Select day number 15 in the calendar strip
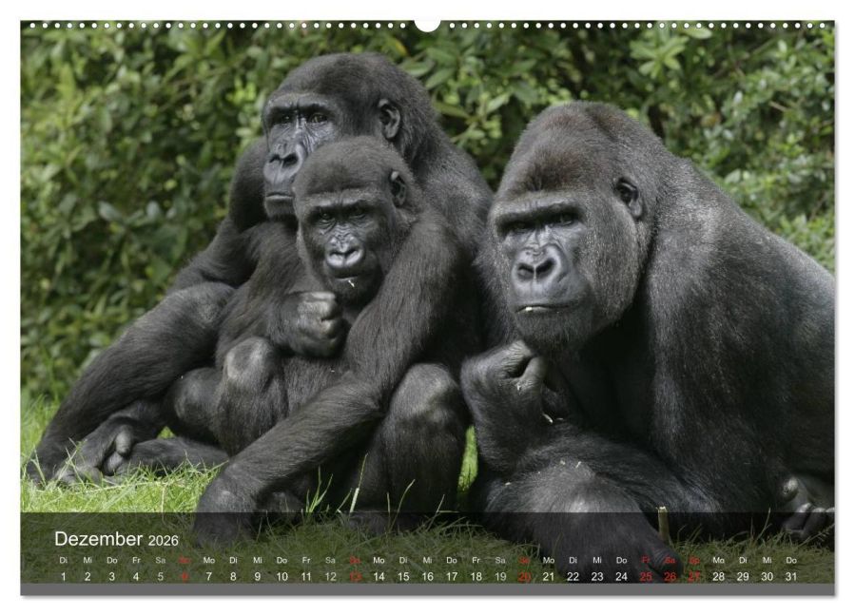855x616 pixels. pos(403,576)
